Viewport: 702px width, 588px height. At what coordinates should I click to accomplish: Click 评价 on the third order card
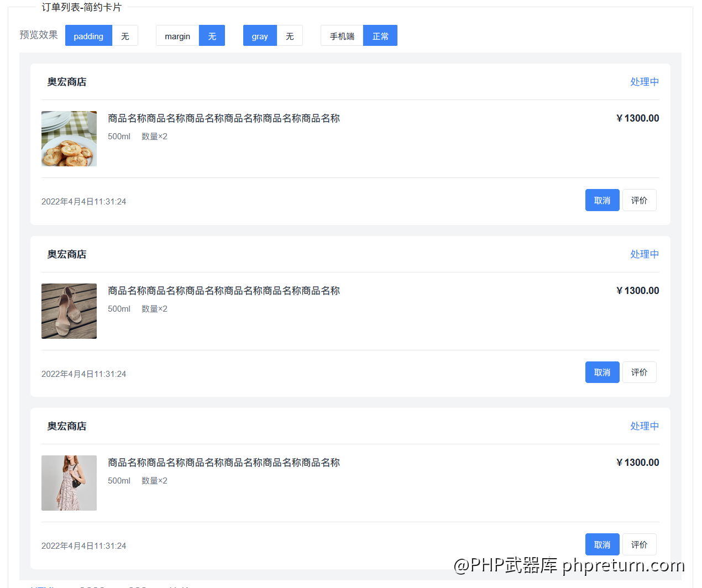point(639,544)
